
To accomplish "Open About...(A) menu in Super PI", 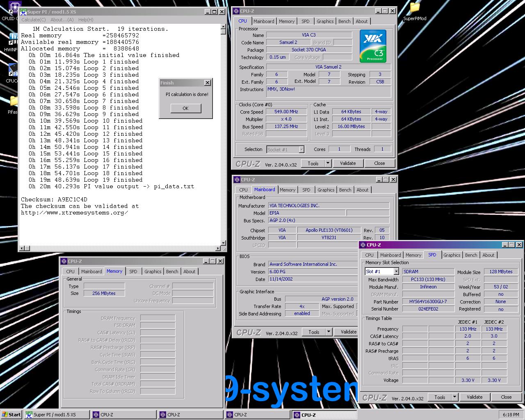I will point(62,20).
